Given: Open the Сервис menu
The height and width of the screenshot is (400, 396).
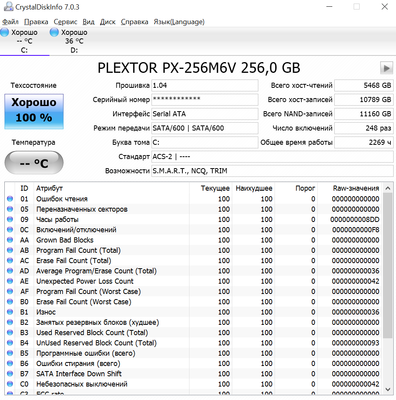Looking at the screenshot, I should (65, 22).
